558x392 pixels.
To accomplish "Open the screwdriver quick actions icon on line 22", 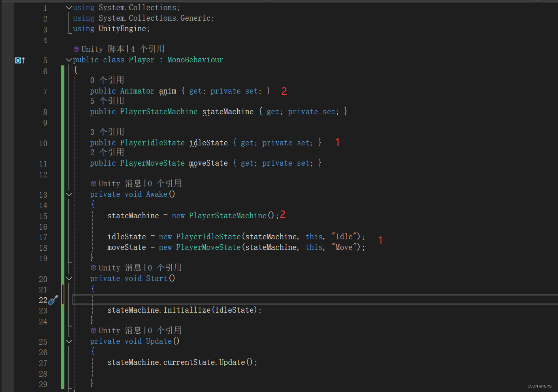I will click(x=53, y=300).
